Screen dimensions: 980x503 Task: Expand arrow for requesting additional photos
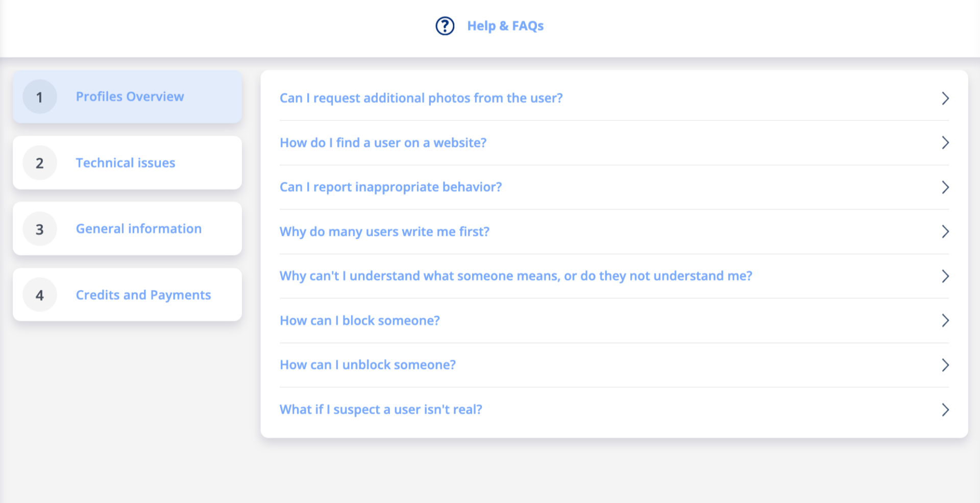945,98
